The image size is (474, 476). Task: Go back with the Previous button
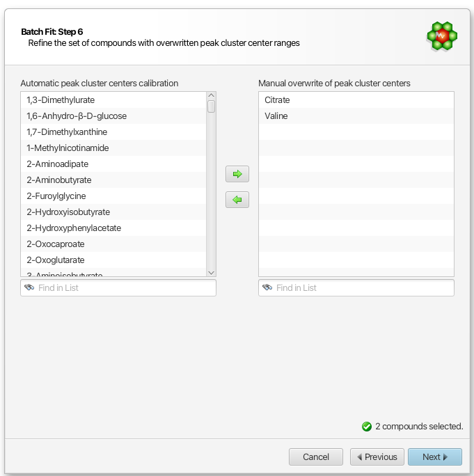pos(377,457)
